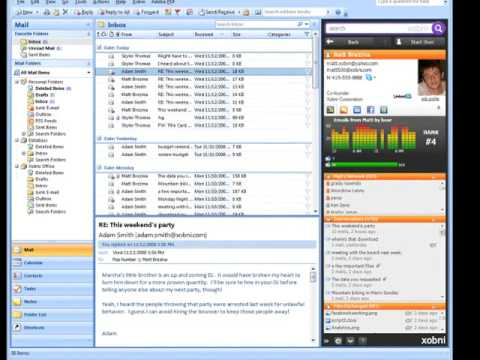Switch to Contacts in navigation pane
This screenshot has width=480, height=360.
[53, 276]
